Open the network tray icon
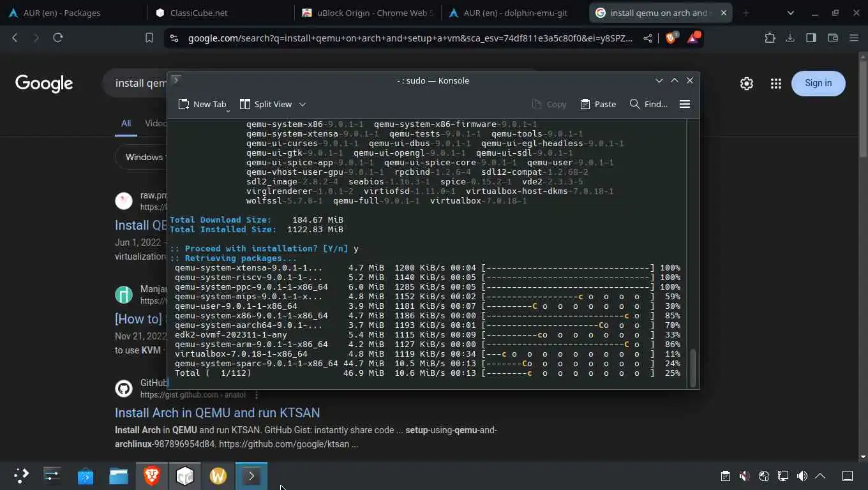Image resolution: width=868 pixels, height=490 pixels. pos(782,476)
